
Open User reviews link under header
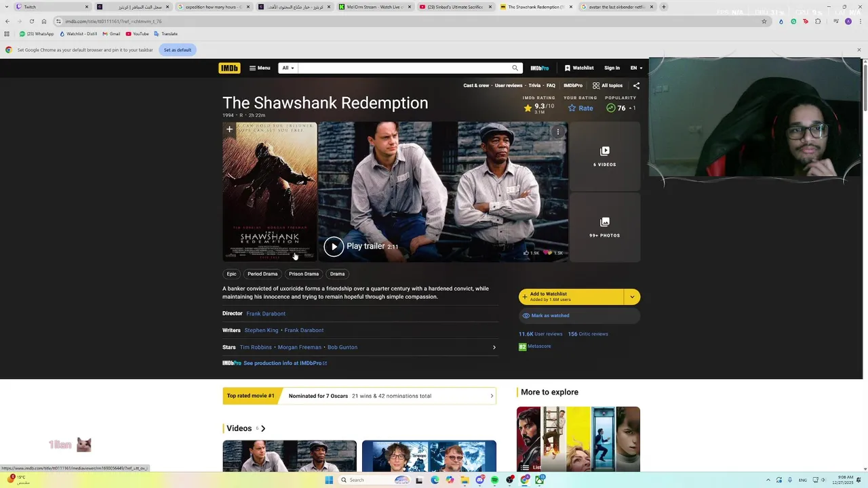[x=509, y=85]
